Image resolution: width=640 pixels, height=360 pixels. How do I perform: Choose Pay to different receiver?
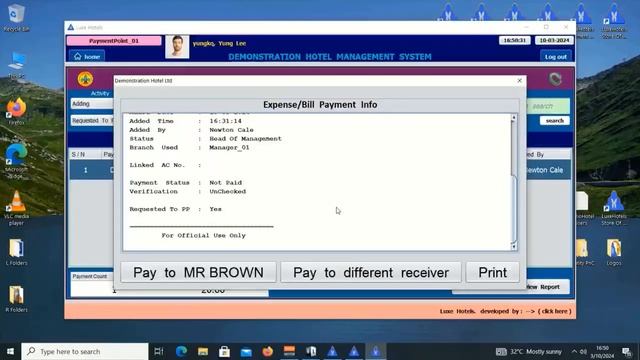(x=371, y=272)
